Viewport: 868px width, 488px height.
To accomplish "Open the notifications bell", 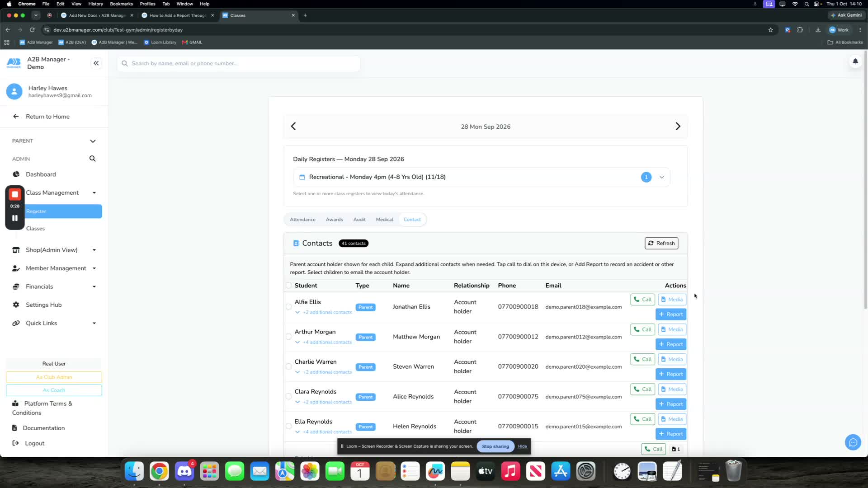I will click(x=855, y=61).
